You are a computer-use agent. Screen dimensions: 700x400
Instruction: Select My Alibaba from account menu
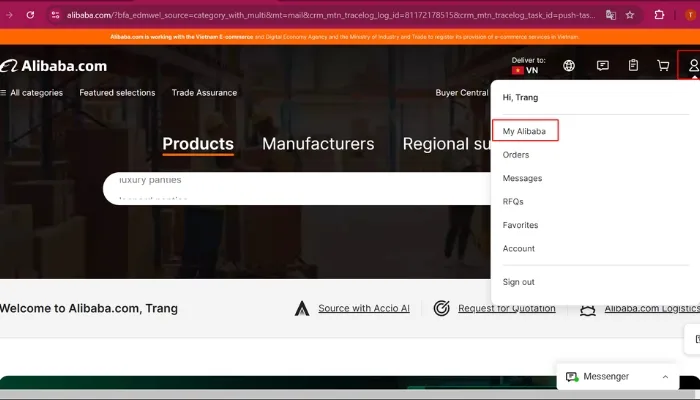pyautogui.click(x=525, y=131)
